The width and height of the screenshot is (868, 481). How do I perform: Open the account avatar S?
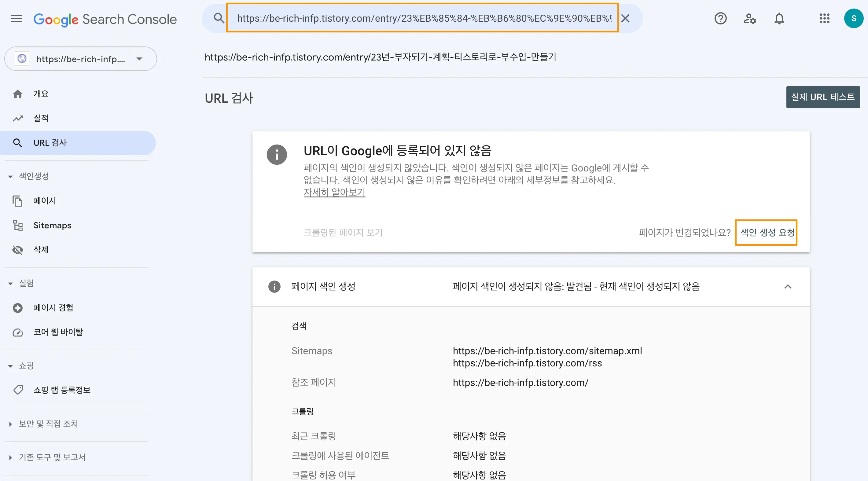854,18
